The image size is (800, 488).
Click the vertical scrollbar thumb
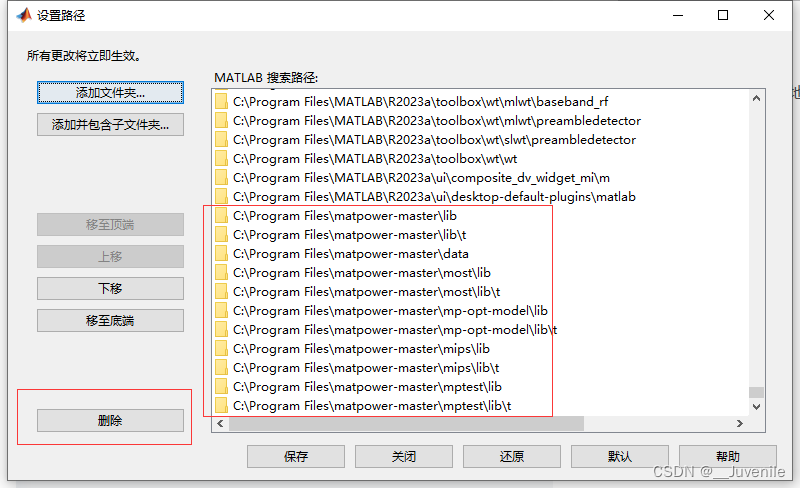tap(756, 392)
